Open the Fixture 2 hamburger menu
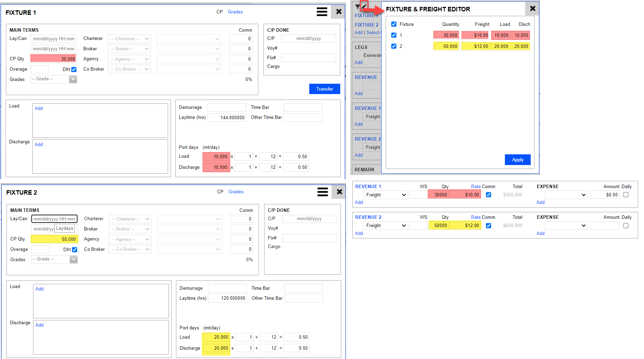Image resolution: width=644 pixels, height=359 pixels. tap(322, 192)
